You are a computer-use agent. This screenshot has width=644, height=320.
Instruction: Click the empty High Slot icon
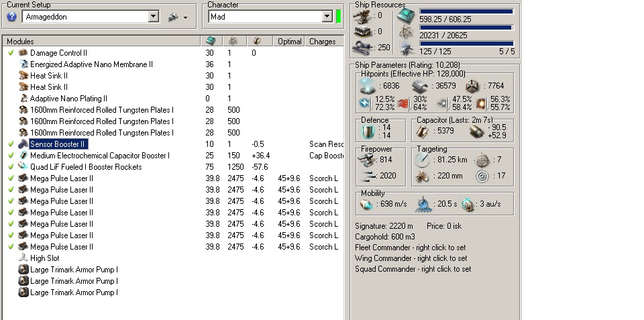click(23, 258)
